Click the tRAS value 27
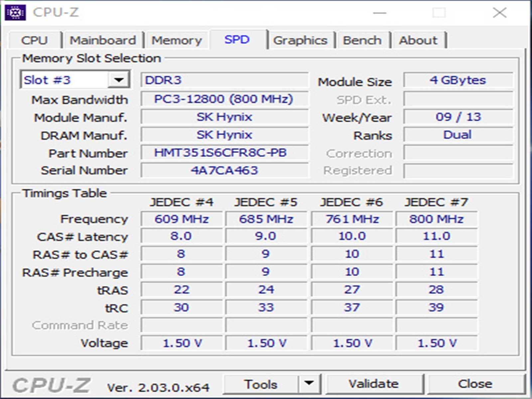The height and width of the screenshot is (399, 532). (352, 290)
